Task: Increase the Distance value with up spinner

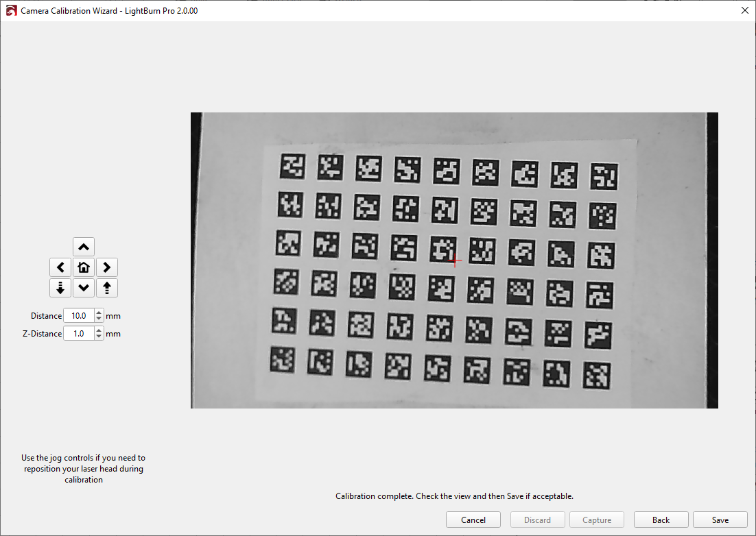Action: (x=99, y=313)
